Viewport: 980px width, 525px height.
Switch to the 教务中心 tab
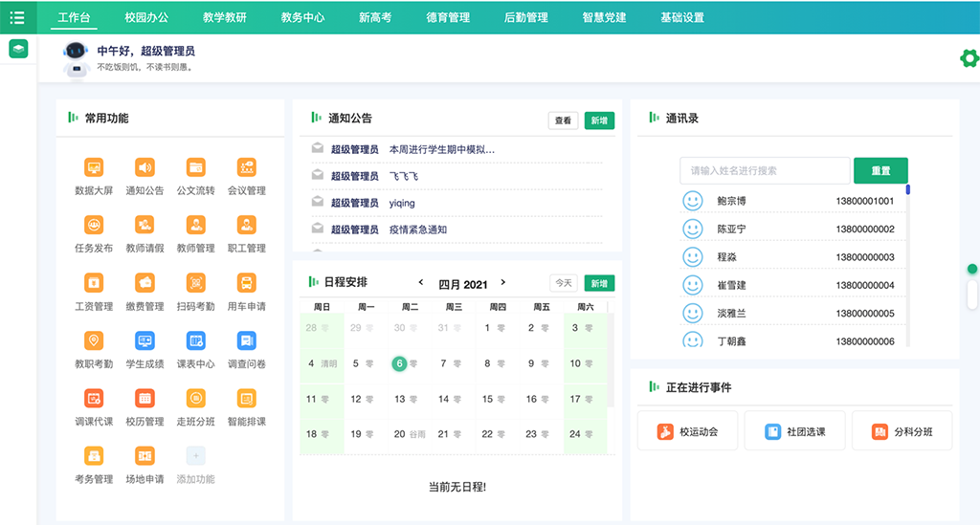[x=302, y=17]
